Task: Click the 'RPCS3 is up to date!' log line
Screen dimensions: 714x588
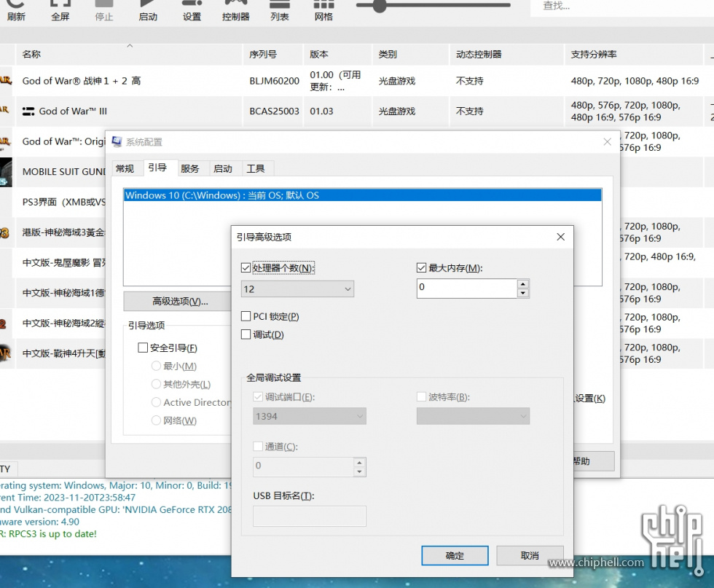Action: [x=48, y=534]
